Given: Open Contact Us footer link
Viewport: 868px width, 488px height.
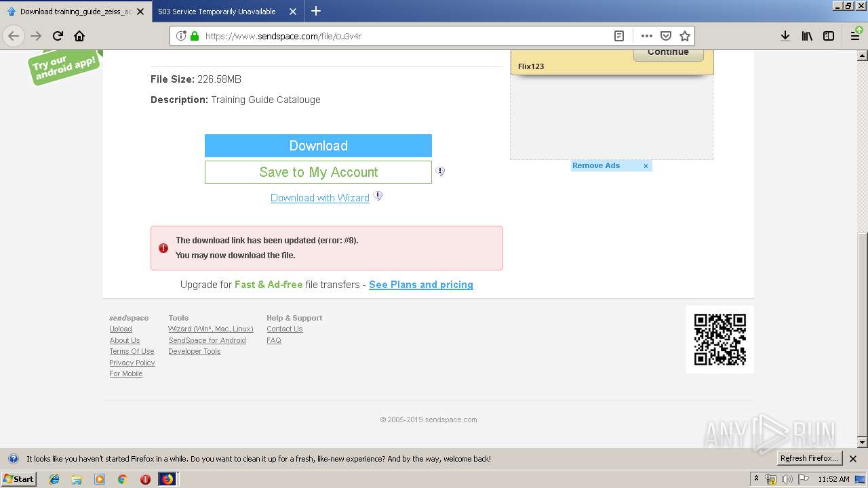Looking at the screenshot, I should 285,329.
